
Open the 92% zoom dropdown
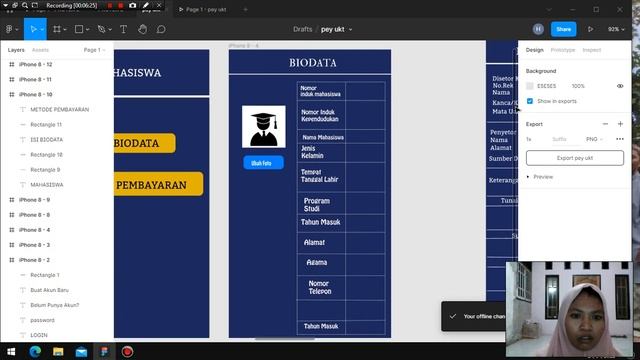click(616, 29)
